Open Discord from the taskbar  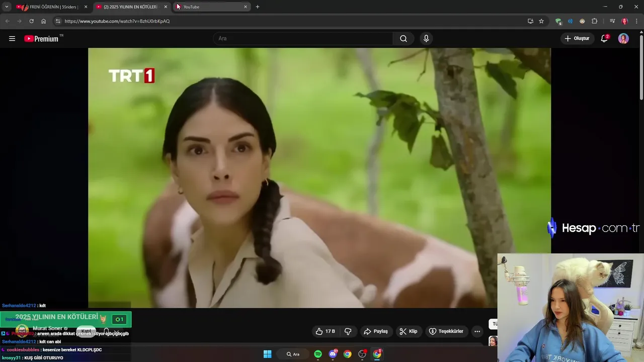(333, 354)
